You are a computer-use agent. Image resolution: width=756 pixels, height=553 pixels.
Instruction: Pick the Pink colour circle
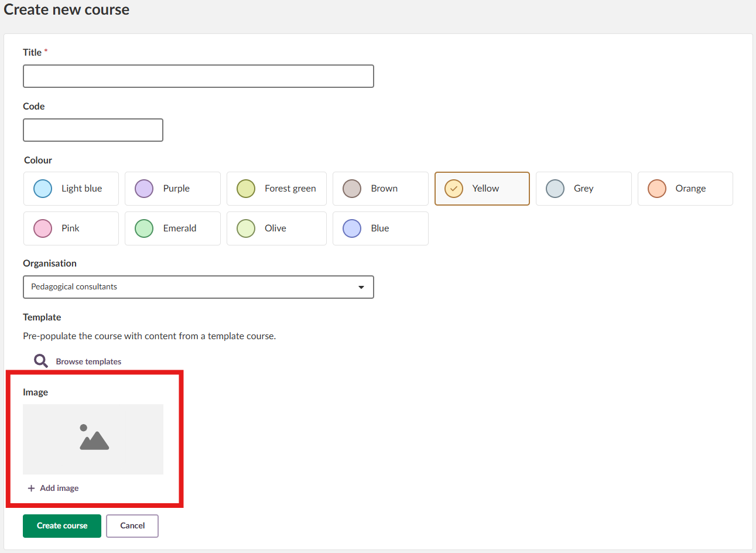point(43,228)
